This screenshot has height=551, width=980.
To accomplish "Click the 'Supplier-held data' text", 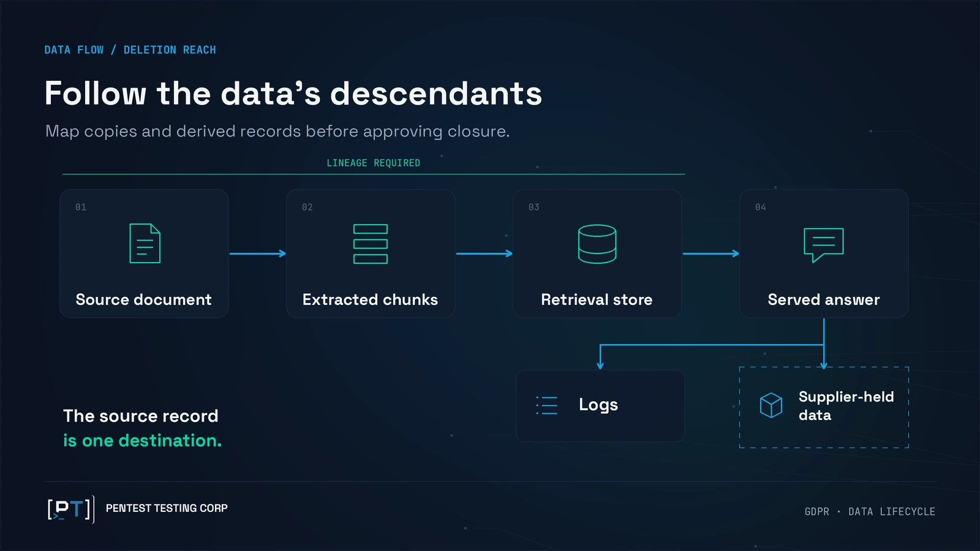I will coord(846,406).
